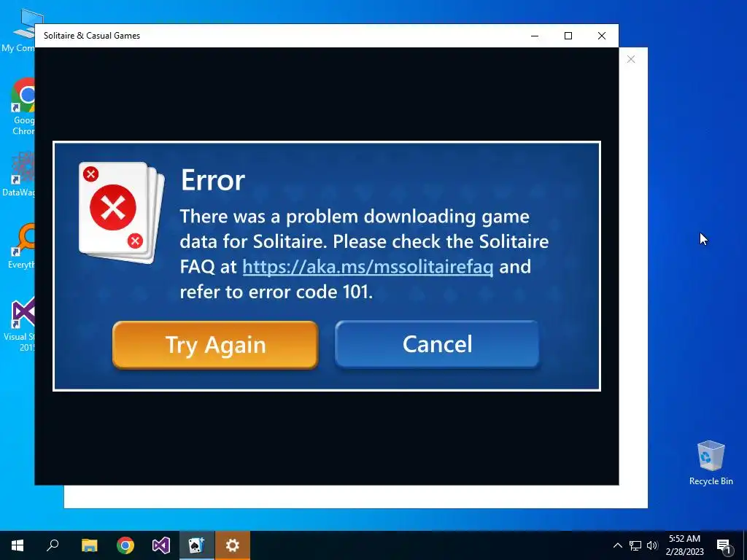Screen dimensions: 747x560
Task: Open the Windows Start menu
Action: [x=18, y=545]
